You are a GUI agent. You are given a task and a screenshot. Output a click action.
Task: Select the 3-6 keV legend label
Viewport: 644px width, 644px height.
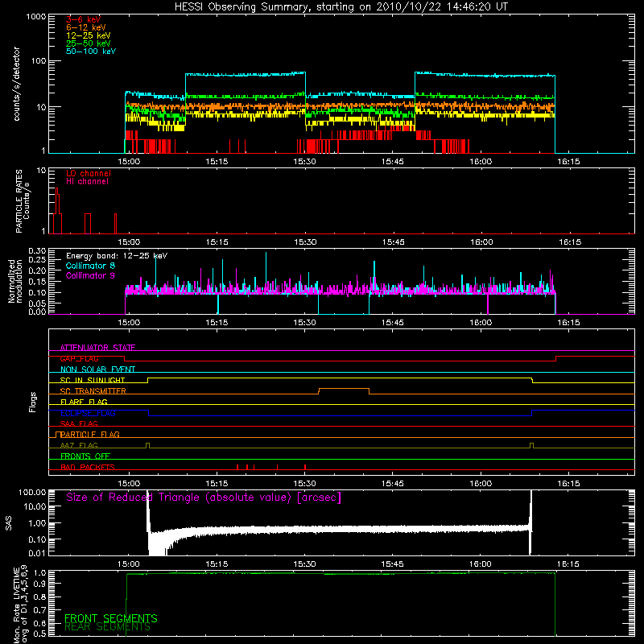[83, 19]
